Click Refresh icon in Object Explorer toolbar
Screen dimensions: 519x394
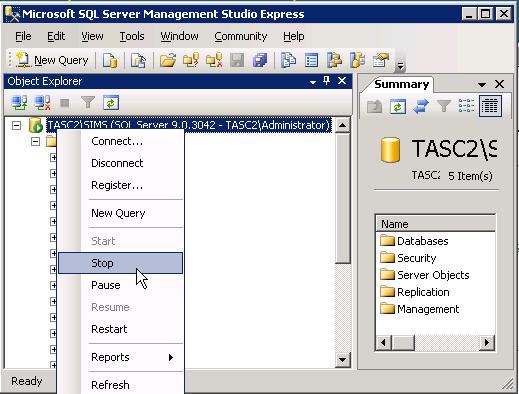[111, 103]
